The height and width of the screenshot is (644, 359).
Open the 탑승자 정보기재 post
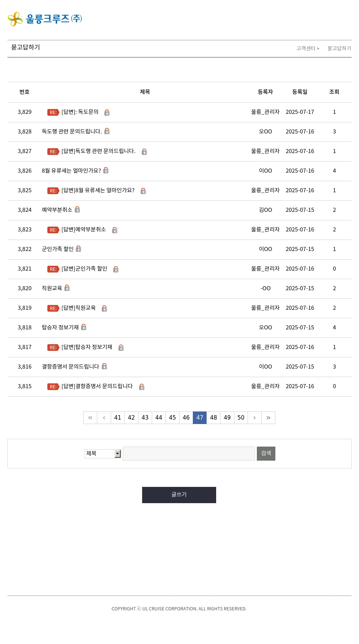click(60, 328)
